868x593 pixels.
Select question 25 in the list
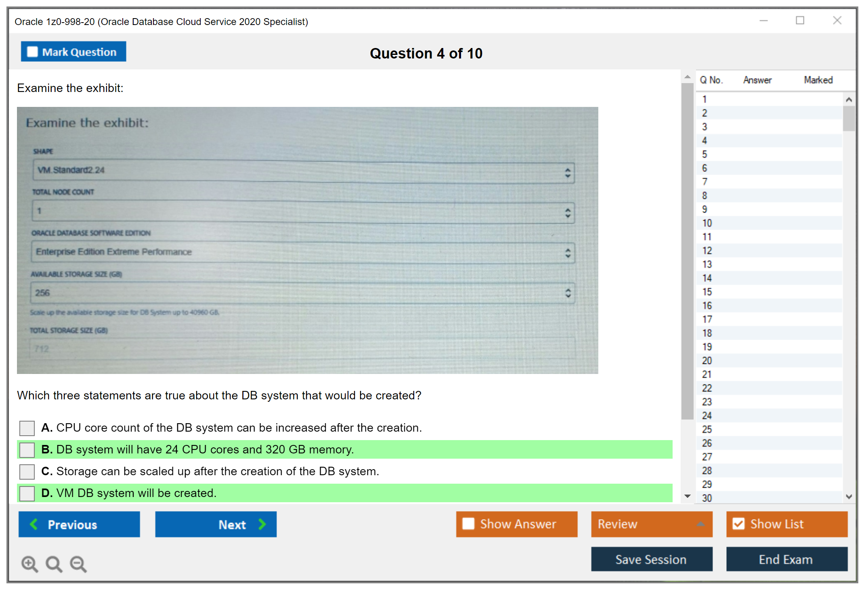707,429
